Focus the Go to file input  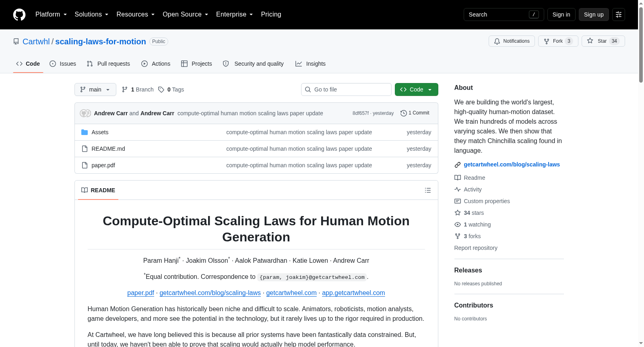tap(346, 89)
